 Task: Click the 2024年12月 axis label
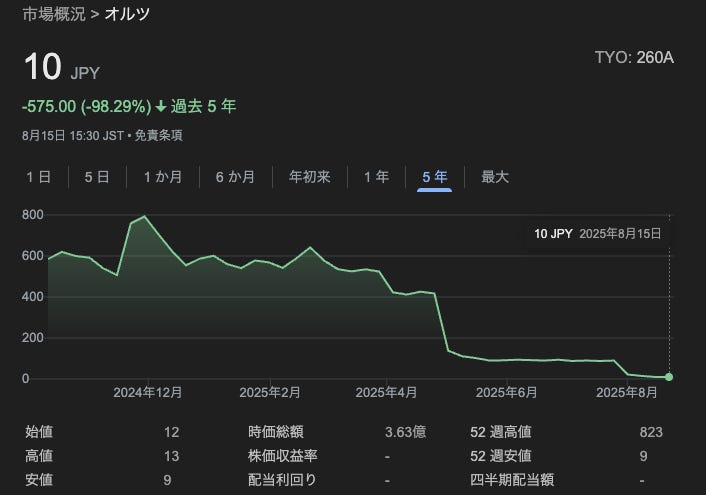coord(148,393)
